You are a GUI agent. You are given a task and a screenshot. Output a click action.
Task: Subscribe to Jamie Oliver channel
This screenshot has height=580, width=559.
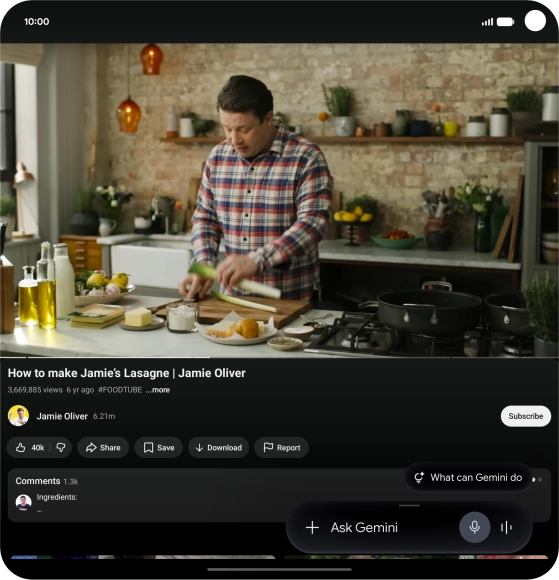(x=526, y=416)
